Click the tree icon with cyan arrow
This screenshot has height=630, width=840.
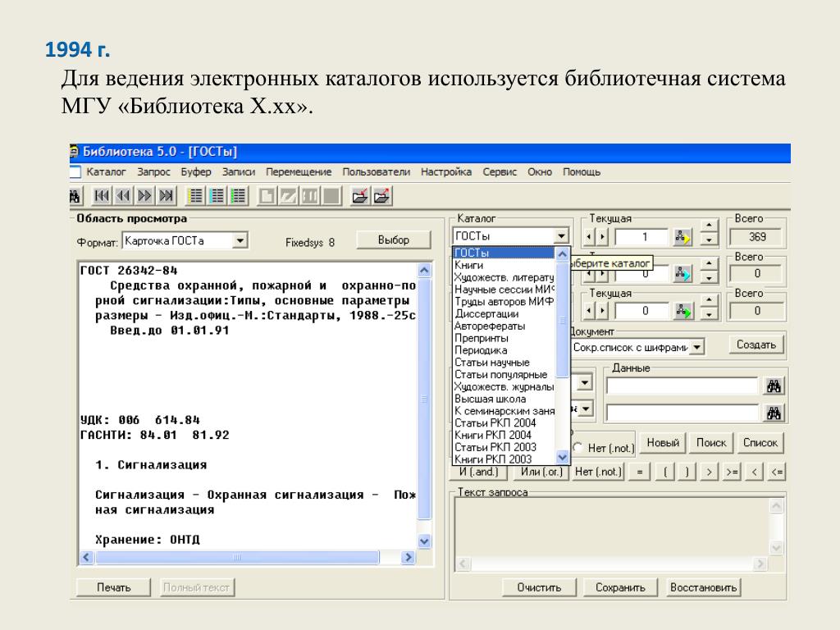click(683, 274)
